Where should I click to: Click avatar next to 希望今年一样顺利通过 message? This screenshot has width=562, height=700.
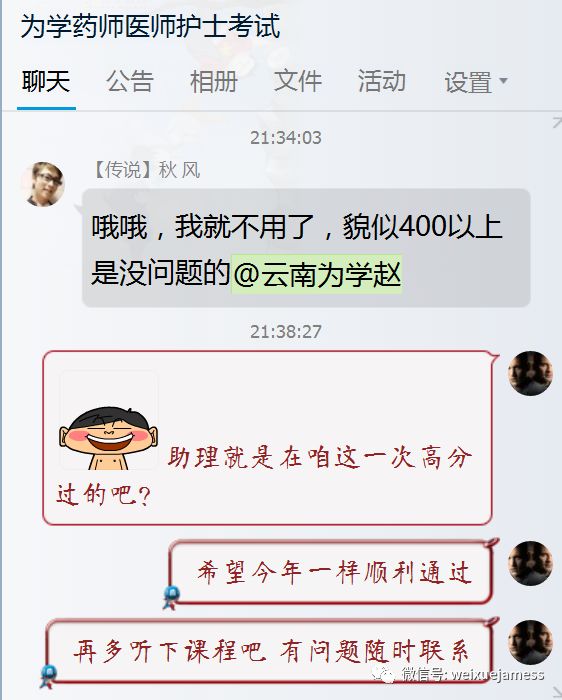pyautogui.click(x=530, y=563)
